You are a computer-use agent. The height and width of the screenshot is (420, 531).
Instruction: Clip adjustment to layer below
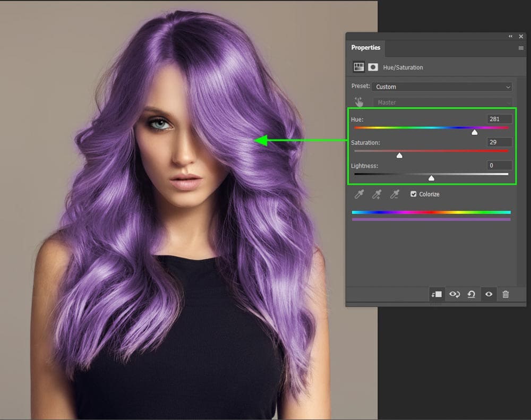click(x=436, y=294)
